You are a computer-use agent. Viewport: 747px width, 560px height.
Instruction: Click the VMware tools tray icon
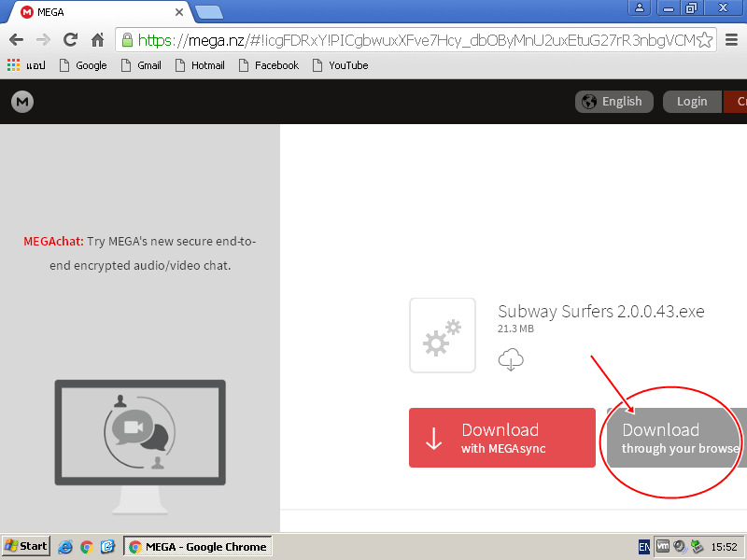click(x=663, y=546)
